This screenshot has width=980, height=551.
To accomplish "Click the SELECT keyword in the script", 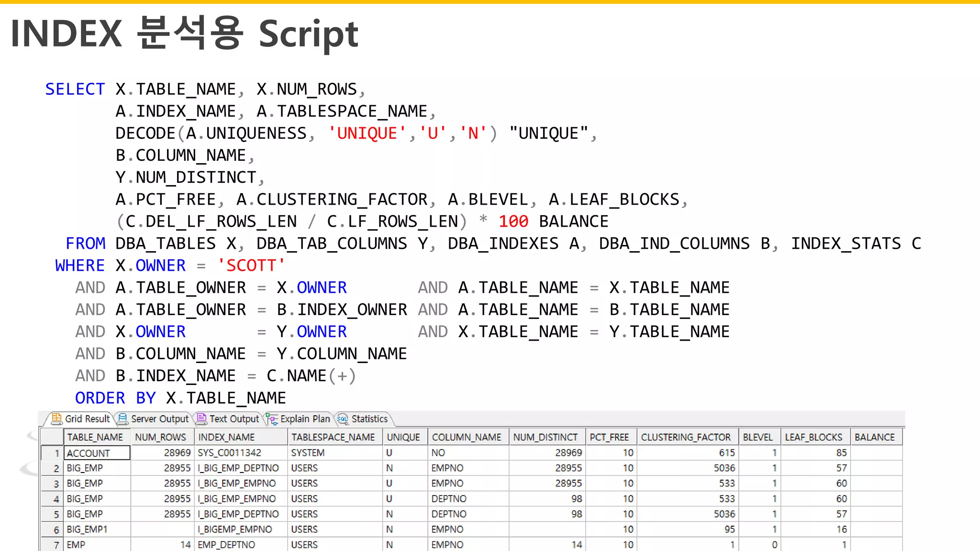I will click(x=75, y=89).
